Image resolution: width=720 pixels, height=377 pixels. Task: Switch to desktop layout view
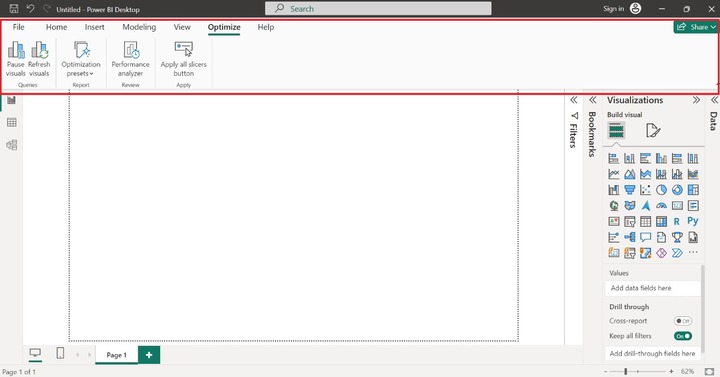pyautogui.click(x=35, y=353)
